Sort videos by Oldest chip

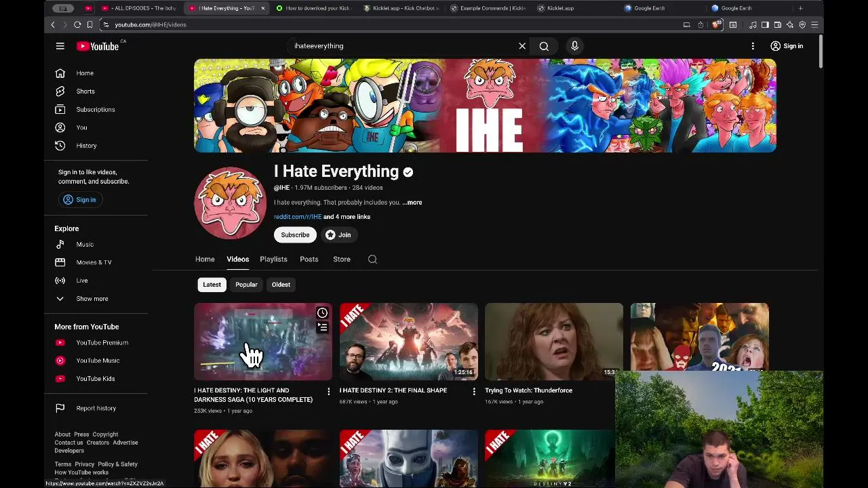pyautogui.click(x=281, y=285)
